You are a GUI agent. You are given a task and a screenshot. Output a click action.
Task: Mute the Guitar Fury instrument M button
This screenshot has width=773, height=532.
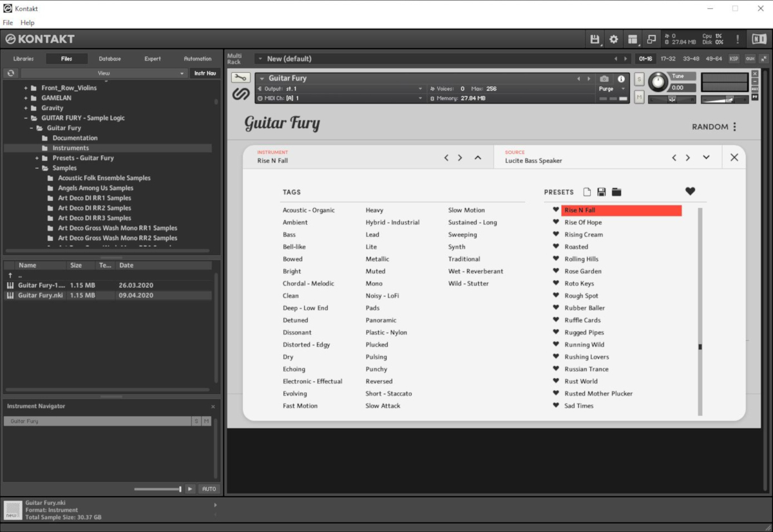pyautogui.click(x=639, y=97)
